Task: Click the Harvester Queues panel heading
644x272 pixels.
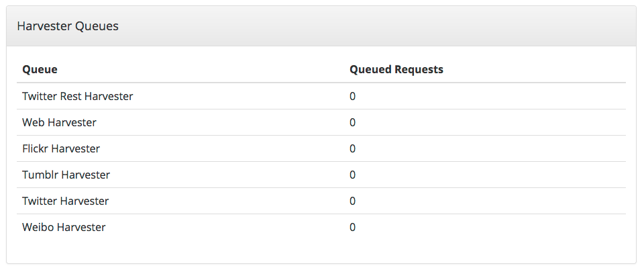Action: 68,26
